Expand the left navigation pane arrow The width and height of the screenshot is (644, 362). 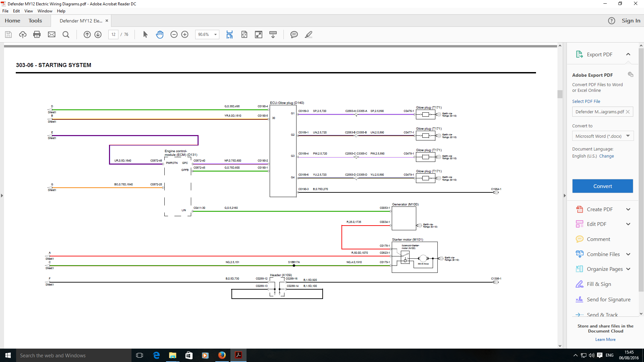click(x=2, y=196)
